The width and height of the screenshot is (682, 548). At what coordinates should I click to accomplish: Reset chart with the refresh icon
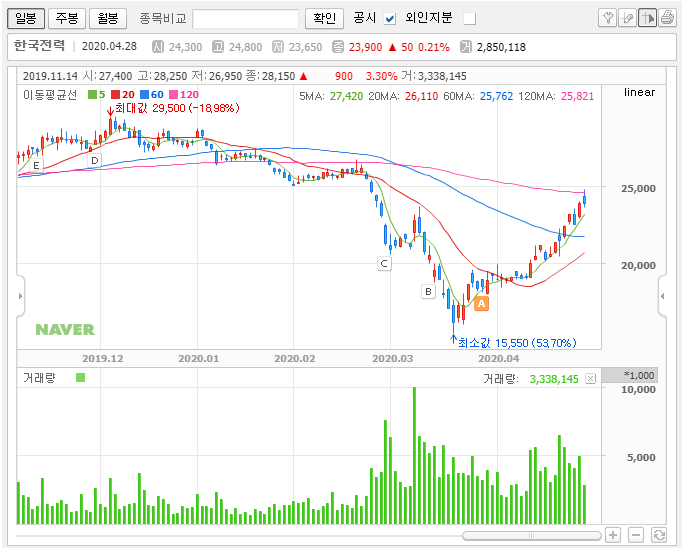click(659, 535)
